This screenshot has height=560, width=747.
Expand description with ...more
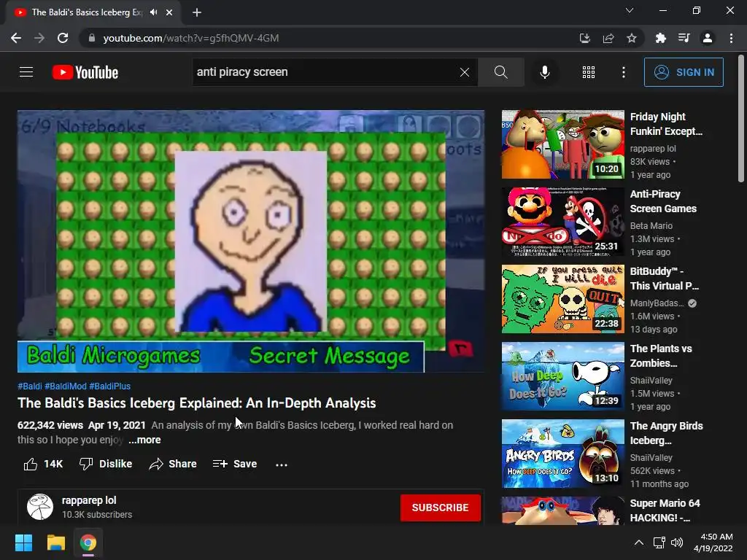[x=144, y=440]
